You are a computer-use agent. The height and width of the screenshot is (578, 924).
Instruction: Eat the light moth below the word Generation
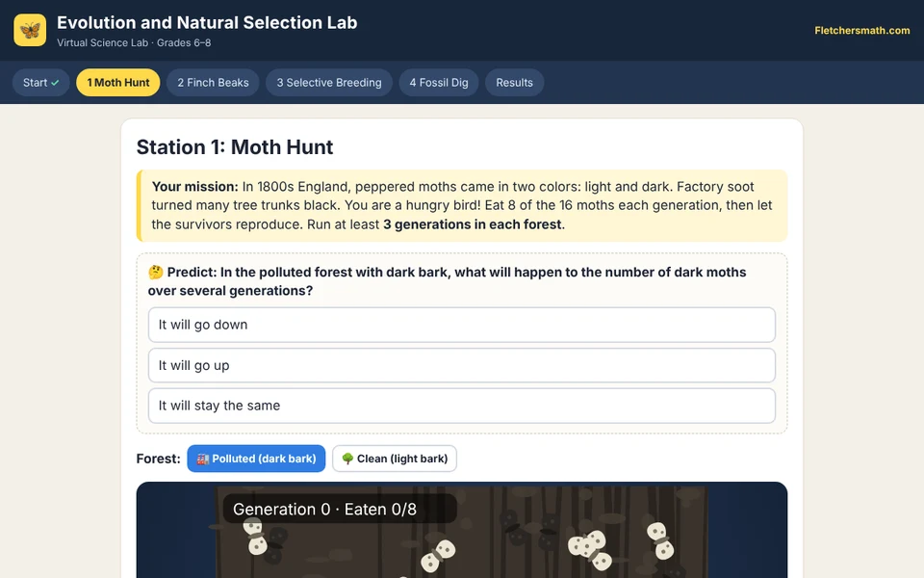256,537
